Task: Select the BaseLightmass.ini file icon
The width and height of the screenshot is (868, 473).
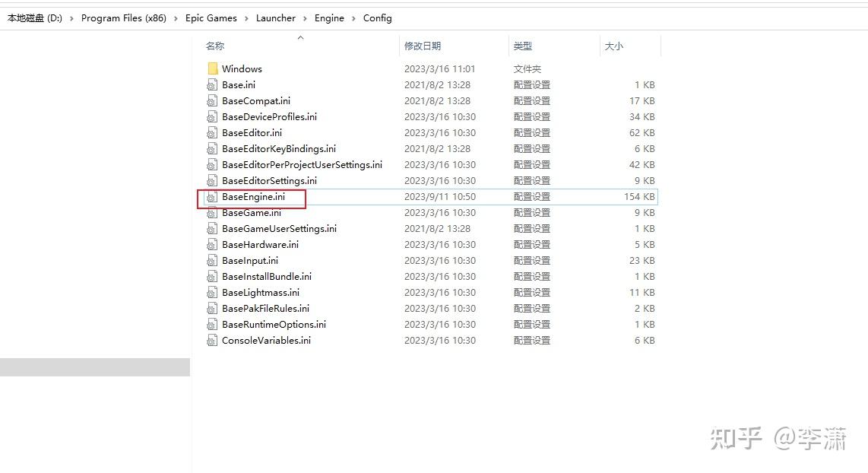Action: pos(211,292)
